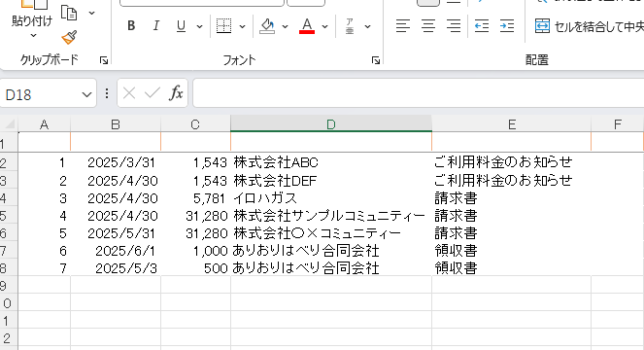Open the Paste options dropdown arrow
The height and width of the screenshot is (350, 644).
[x=33, y=35]
